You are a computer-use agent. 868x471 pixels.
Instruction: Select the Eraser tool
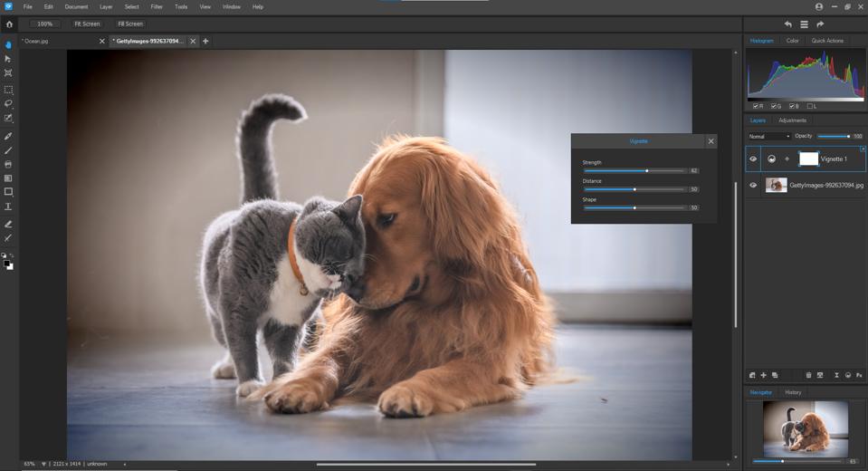(x=8, y=224)
